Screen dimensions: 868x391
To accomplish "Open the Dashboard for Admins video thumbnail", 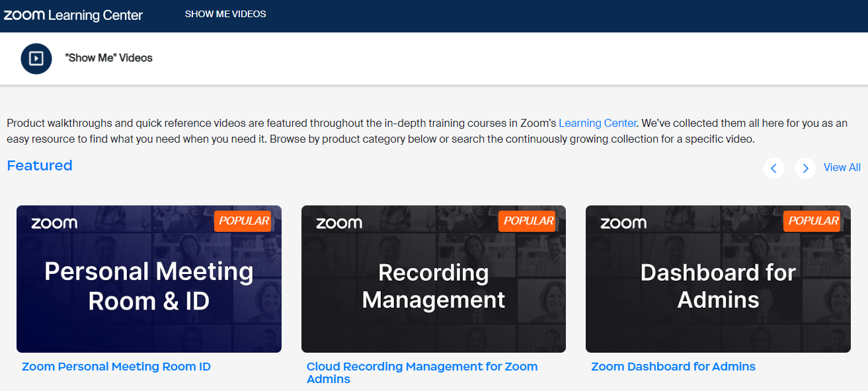I will (718, 279).
